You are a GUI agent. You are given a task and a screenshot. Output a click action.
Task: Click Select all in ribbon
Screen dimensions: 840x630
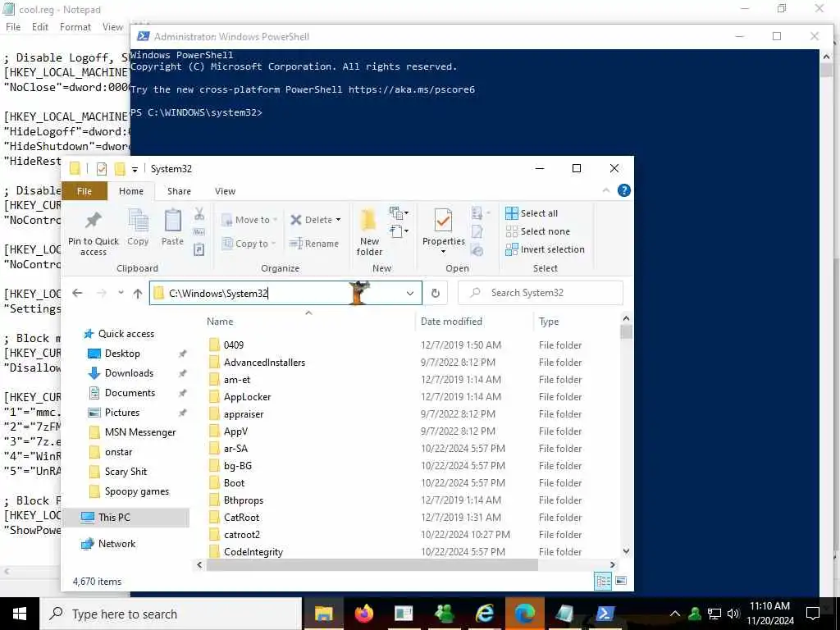[x=532, y=213]
